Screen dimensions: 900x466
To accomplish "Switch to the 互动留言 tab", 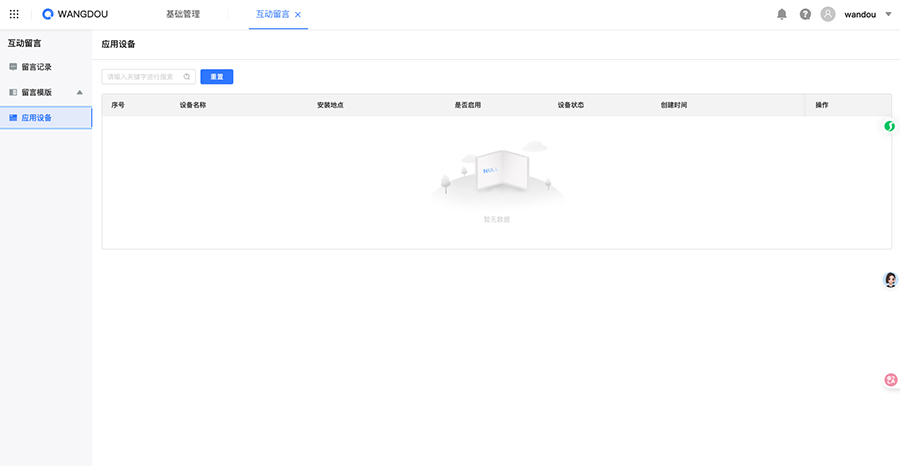I will coord(273,14).
